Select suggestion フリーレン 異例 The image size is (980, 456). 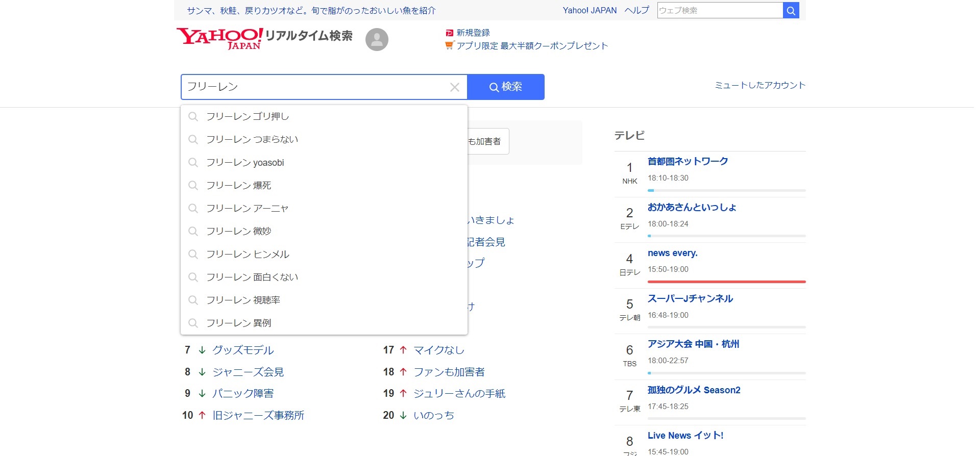324,323
